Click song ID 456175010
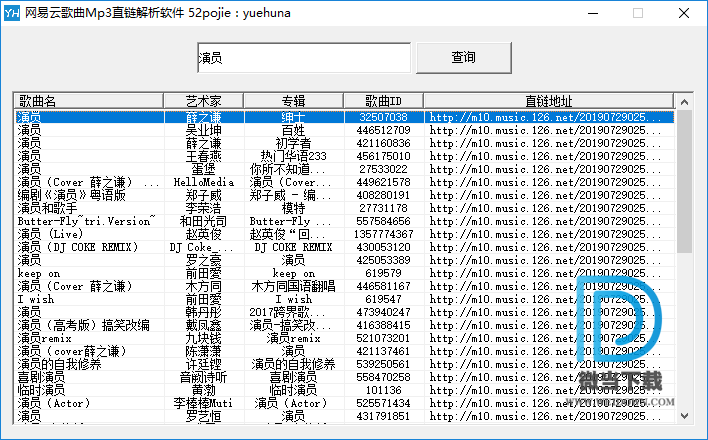This screenshot has width=708, height=440. point(383,156)
